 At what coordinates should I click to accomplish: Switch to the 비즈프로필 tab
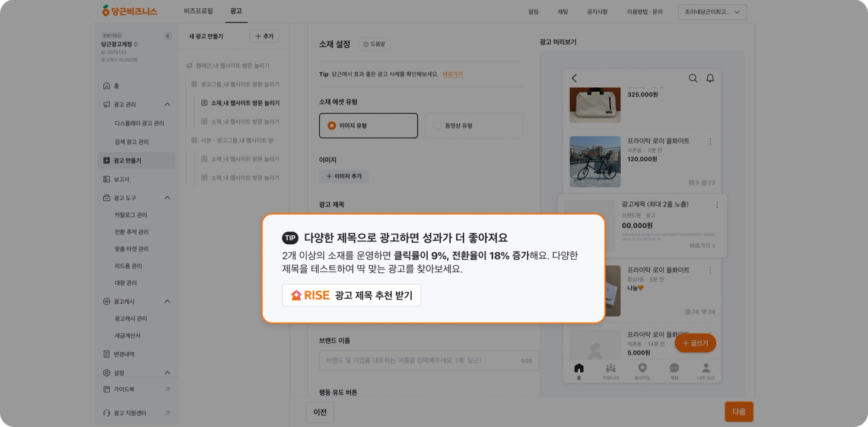click(x=198, y=11)
